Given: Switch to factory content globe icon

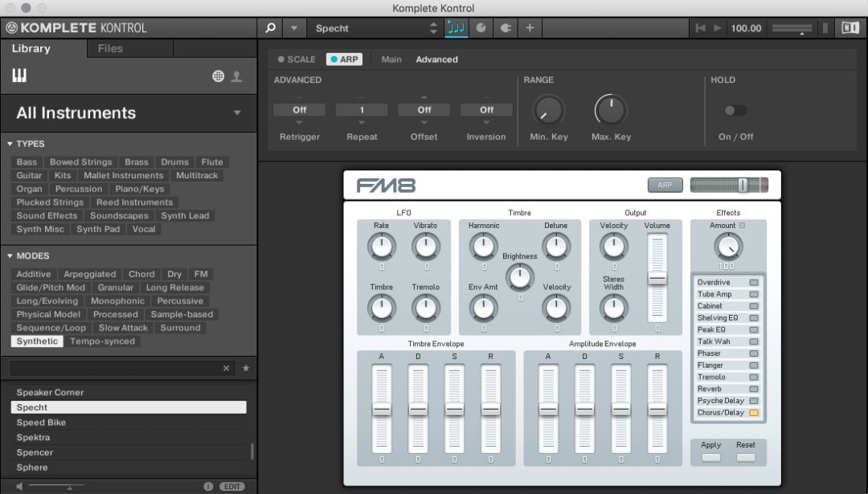Looking at the screenshot, I should [218, 76].
